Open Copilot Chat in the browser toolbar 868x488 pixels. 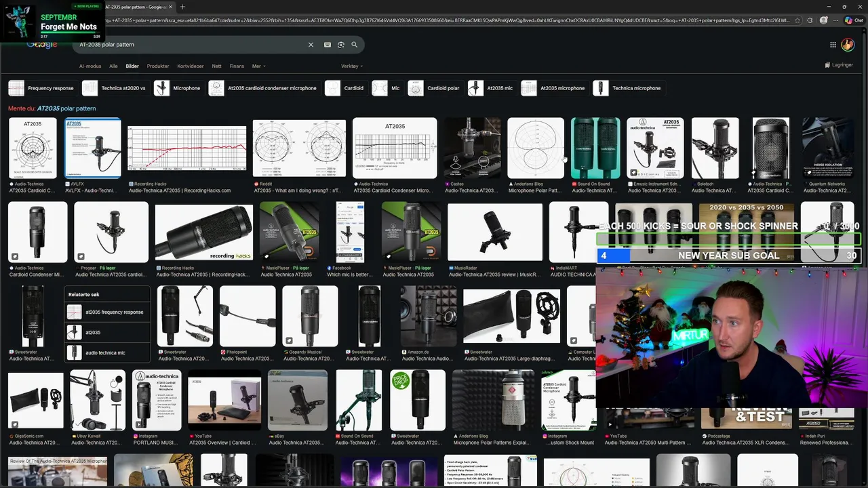(853, 20)
